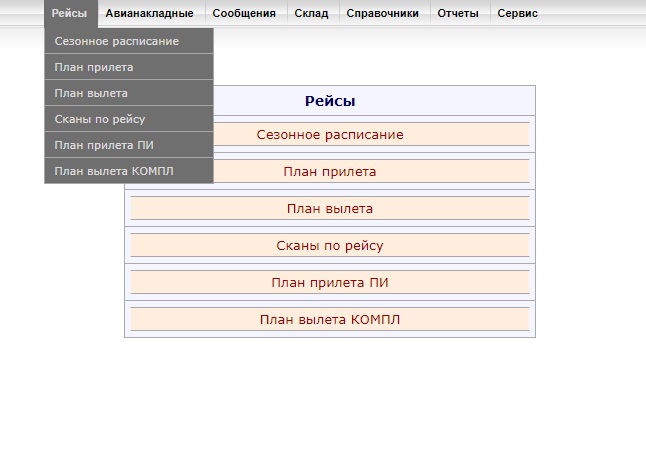Choose План вылета from the dropdown menu
The image size is (646, 458).
click(x=129, y=93)
